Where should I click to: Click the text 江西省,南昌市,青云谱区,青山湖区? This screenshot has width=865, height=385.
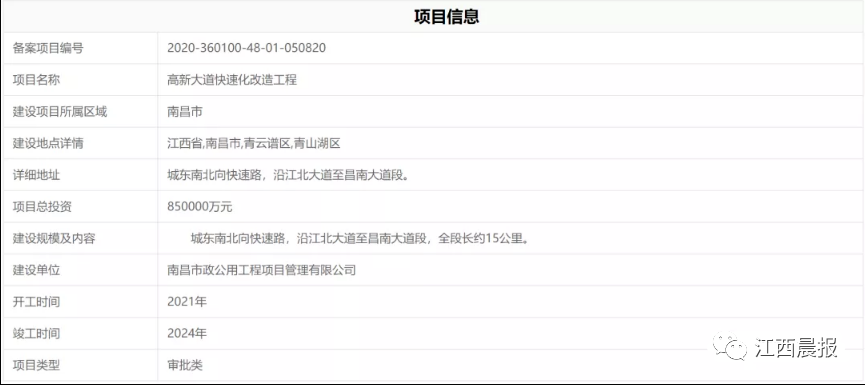(254, 144)
